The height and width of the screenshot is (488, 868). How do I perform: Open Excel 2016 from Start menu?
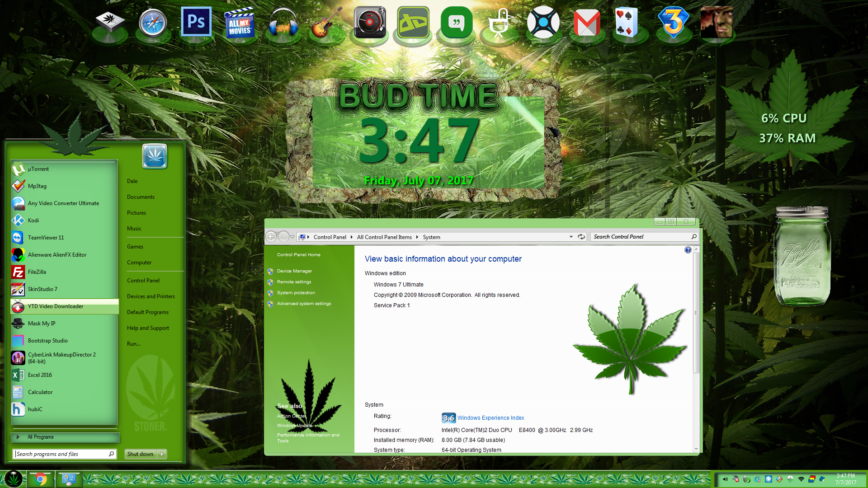pyautogui.click(x=64, y=375)
